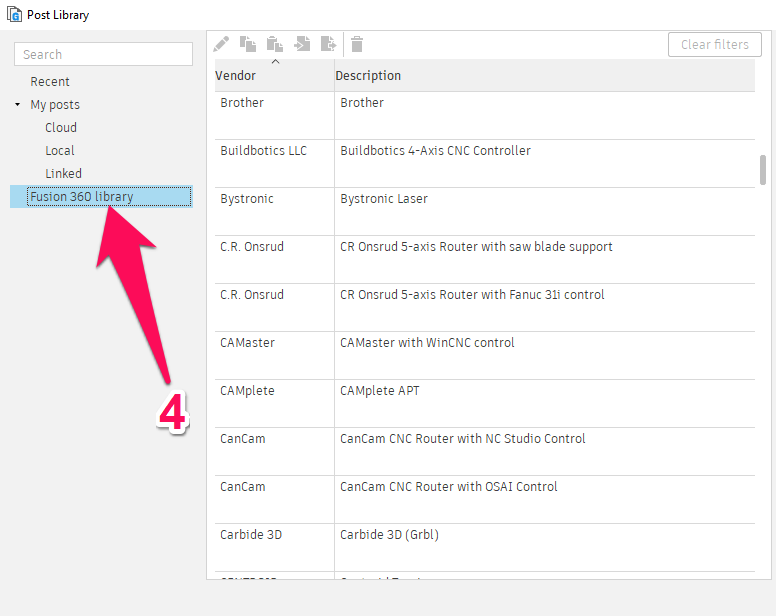
Task: Click the Import post icon
Action: [x=302, y=45]
